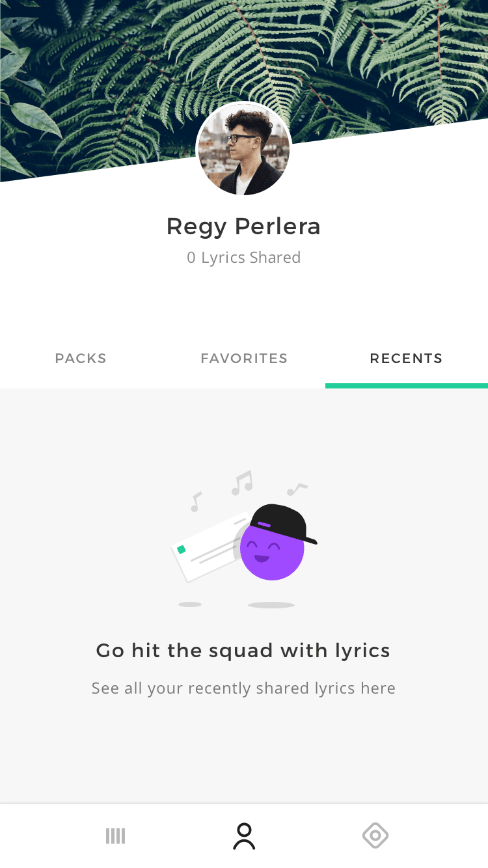Open the lyric packs library bars icon

coord(115,836)
